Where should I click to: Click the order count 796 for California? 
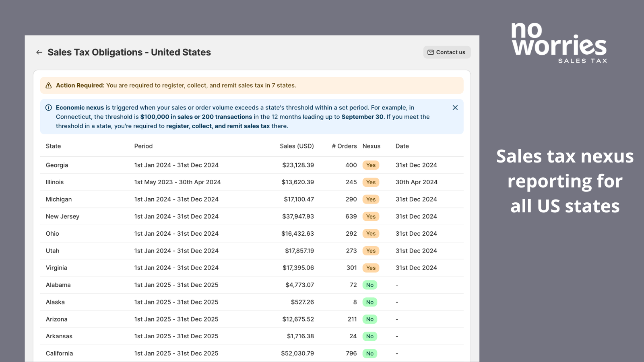351,353
